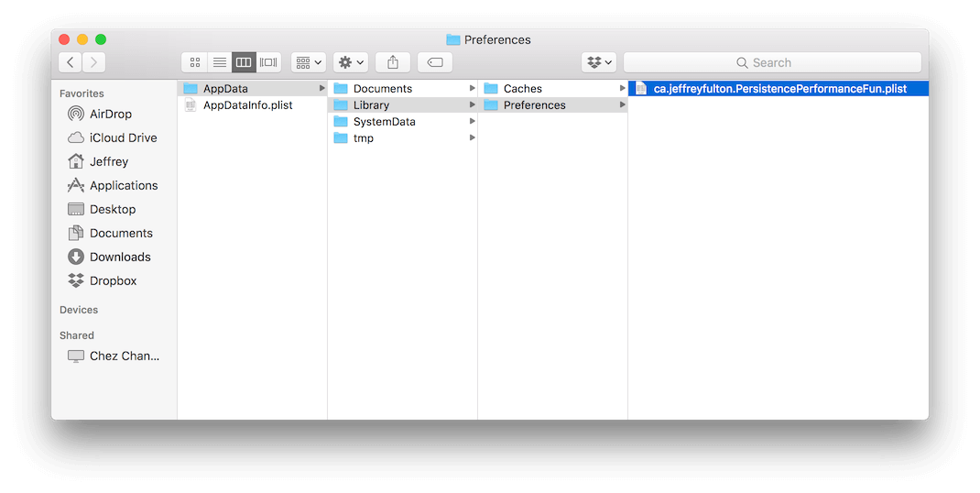Image resolution: width=980 pixels, height=493 pixels.
Task: Switch to list view
Action: pyautogui.click(x=220, y=62)
